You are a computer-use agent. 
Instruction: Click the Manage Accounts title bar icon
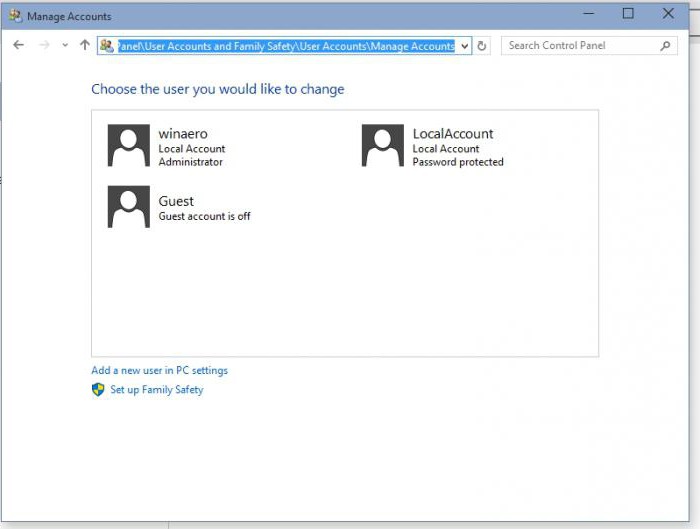pos(15,16)
